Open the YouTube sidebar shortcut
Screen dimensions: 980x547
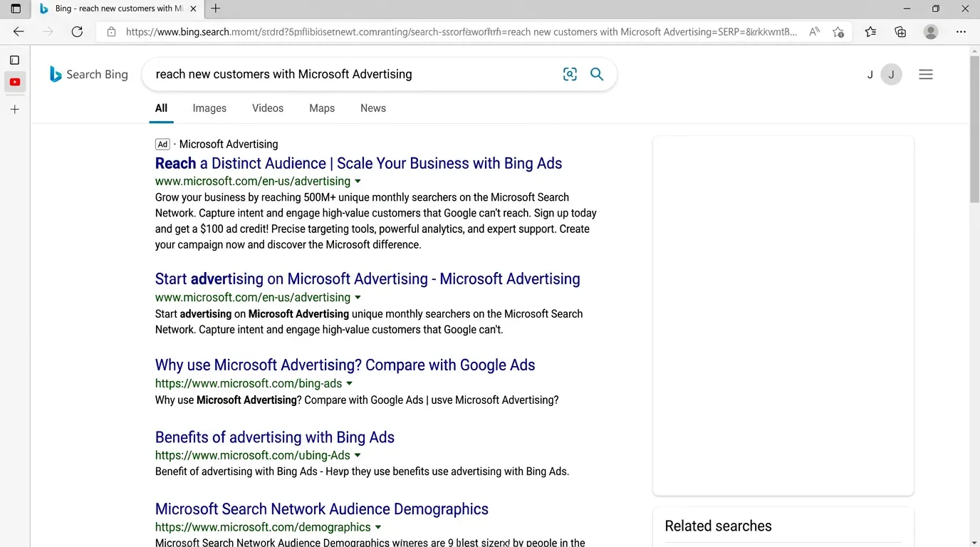(x=15, y=82)
